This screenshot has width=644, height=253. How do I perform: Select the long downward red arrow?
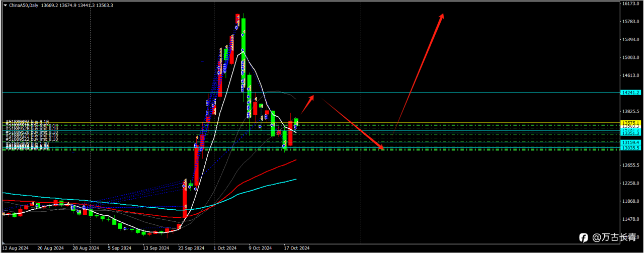pyautogui.click(x=353, y=124)
